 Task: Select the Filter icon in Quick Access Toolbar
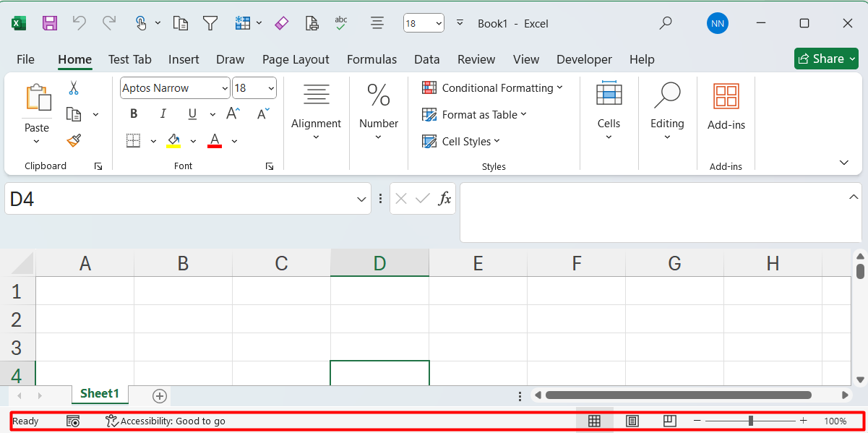pos(210,22)
